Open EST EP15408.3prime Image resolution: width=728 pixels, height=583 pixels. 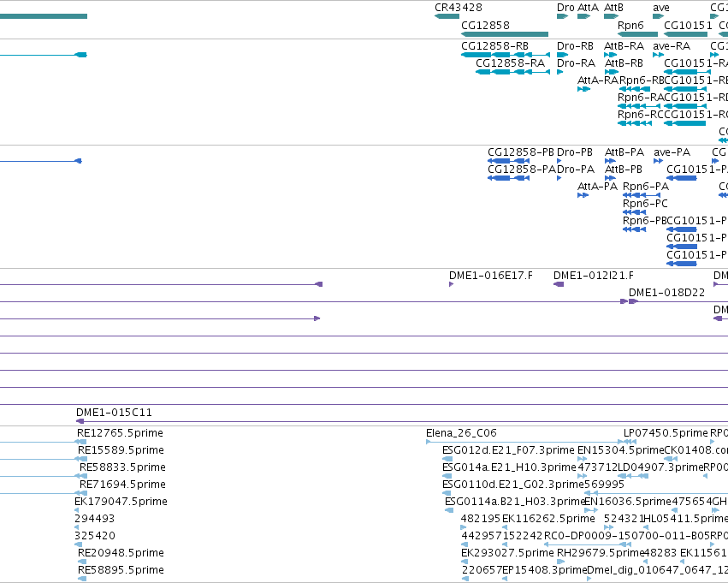544,570
